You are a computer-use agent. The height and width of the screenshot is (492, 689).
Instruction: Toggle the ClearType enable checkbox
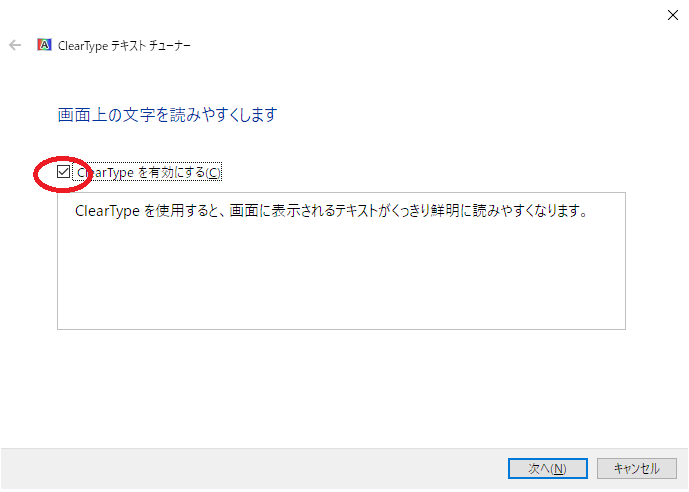(63, 172)
